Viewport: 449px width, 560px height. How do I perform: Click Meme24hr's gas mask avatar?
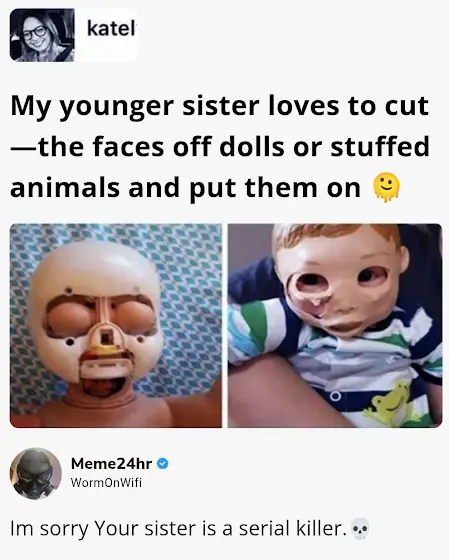36,473
